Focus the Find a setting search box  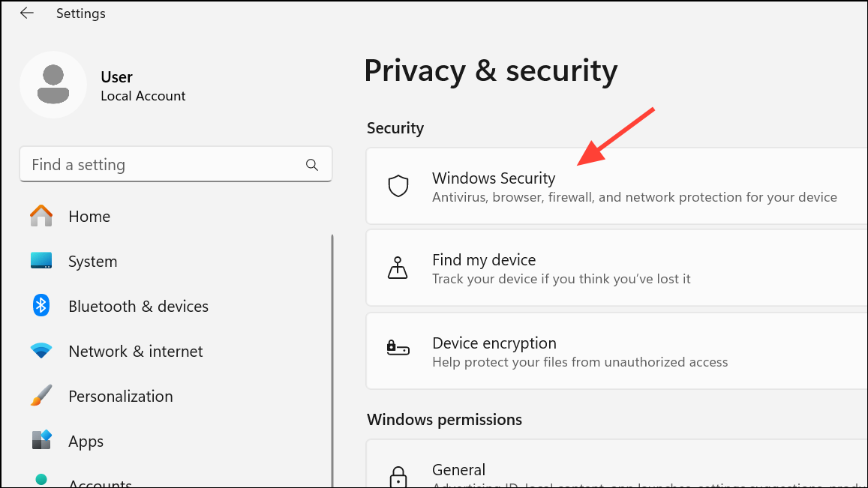pyautogui.click(x=165, y=165)
